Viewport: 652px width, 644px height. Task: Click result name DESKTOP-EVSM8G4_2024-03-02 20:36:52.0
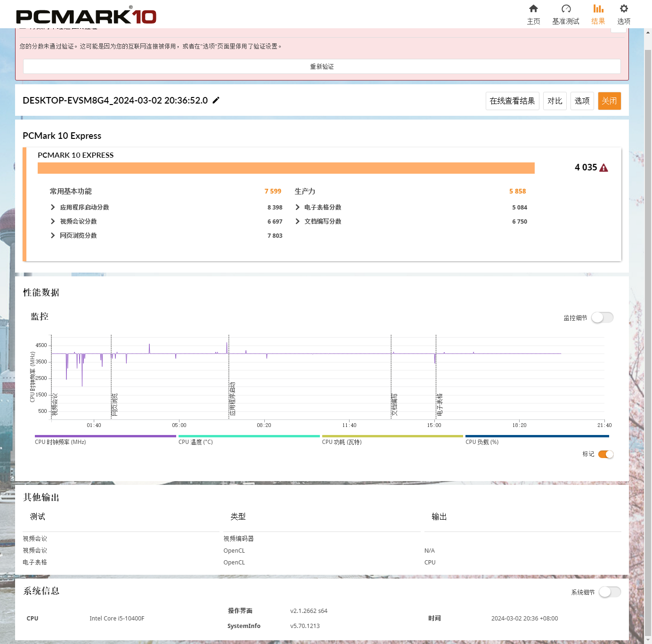tap(115, 100)
